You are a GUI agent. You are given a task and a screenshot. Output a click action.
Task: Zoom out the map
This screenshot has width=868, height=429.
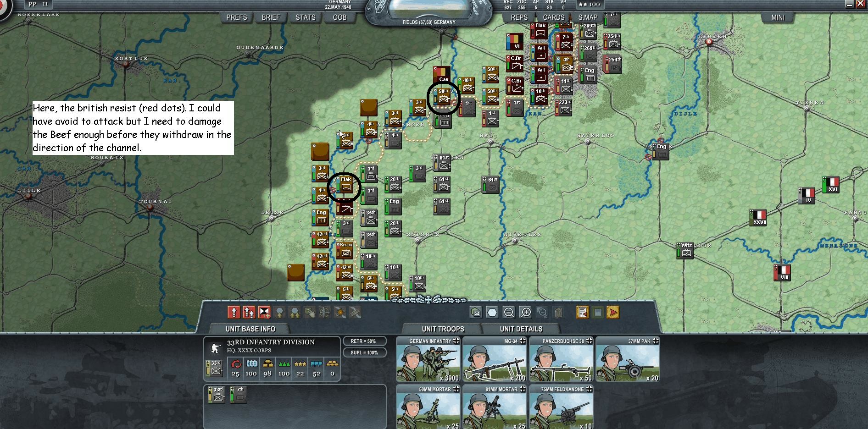[x=509, y=313]
